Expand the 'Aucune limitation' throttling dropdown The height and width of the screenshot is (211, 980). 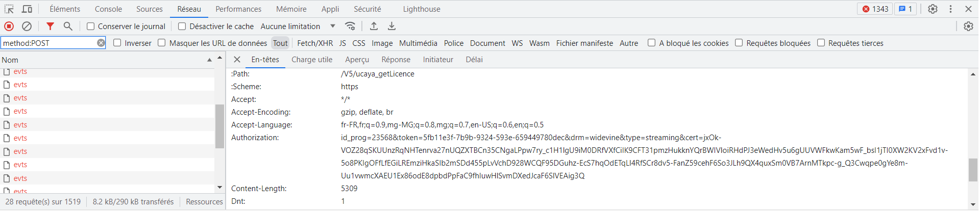pos(298,27)
